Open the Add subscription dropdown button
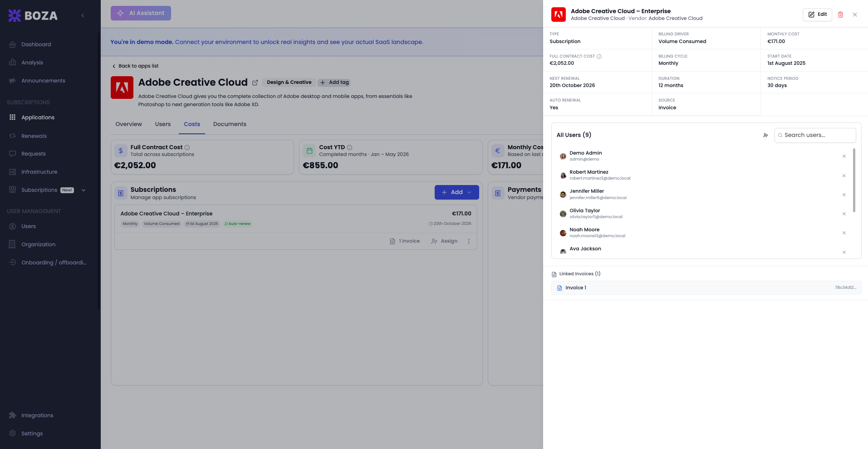This screenshot has width=868, height=449. [456, 192]
